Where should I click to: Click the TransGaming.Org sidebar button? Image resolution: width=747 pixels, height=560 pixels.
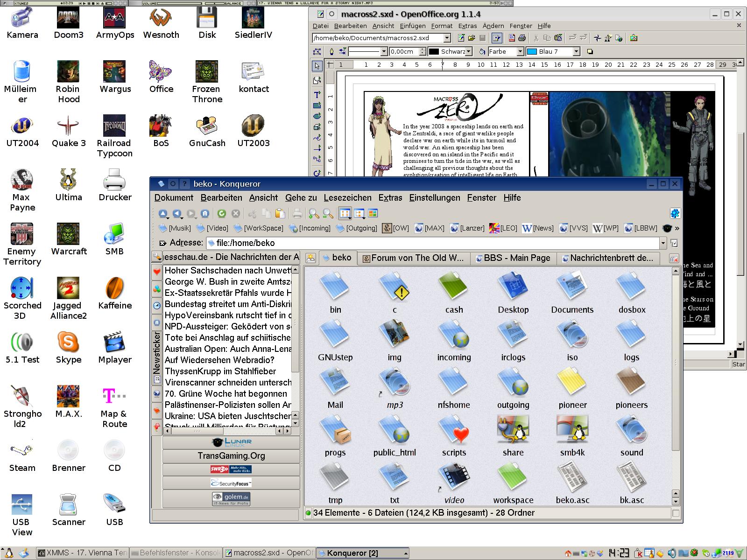[x=231, y=456]
